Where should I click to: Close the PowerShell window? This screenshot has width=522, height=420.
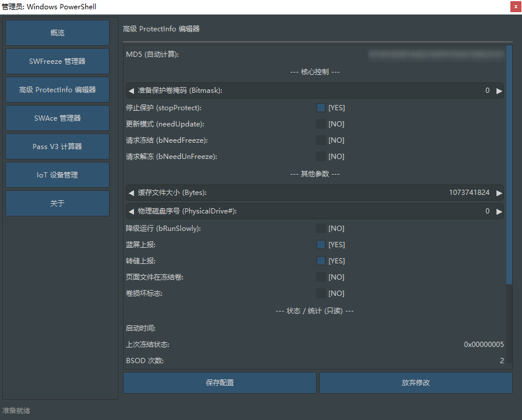pos(516,6)
